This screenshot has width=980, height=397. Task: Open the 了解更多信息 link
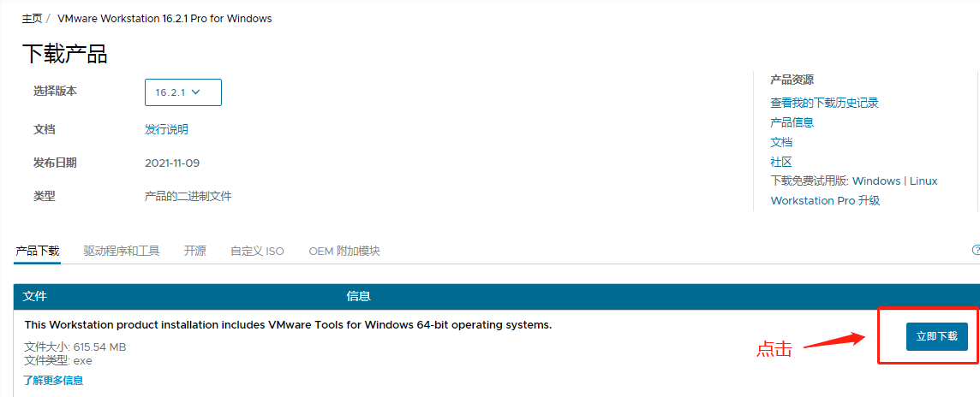(53, 380)
